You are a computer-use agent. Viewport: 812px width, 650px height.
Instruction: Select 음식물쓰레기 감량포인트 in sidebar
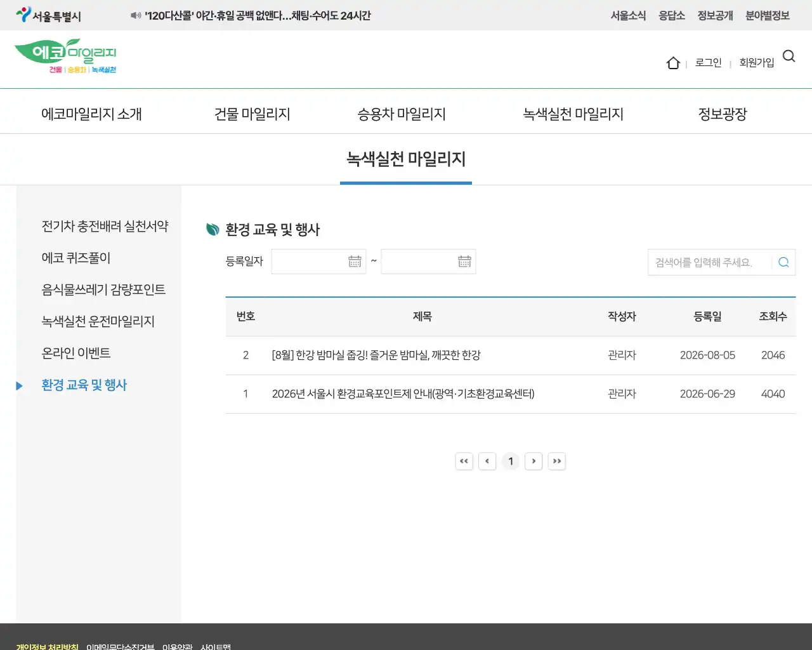103,290
